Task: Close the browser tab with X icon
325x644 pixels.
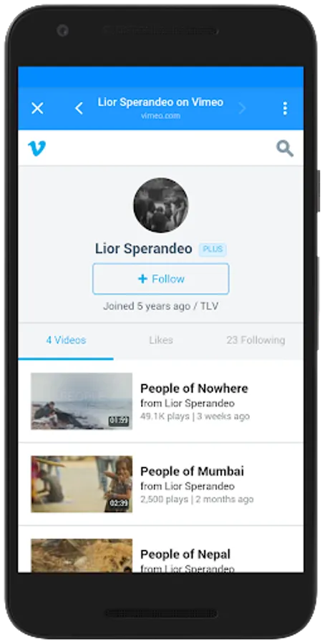Action: pos(37,109)
